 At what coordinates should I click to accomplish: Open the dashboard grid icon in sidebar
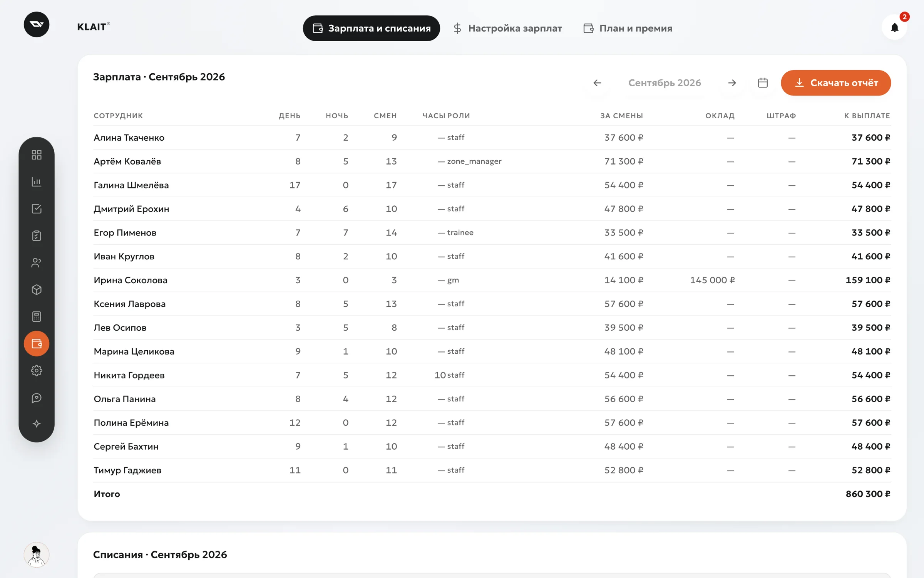(x=37, y=155)
